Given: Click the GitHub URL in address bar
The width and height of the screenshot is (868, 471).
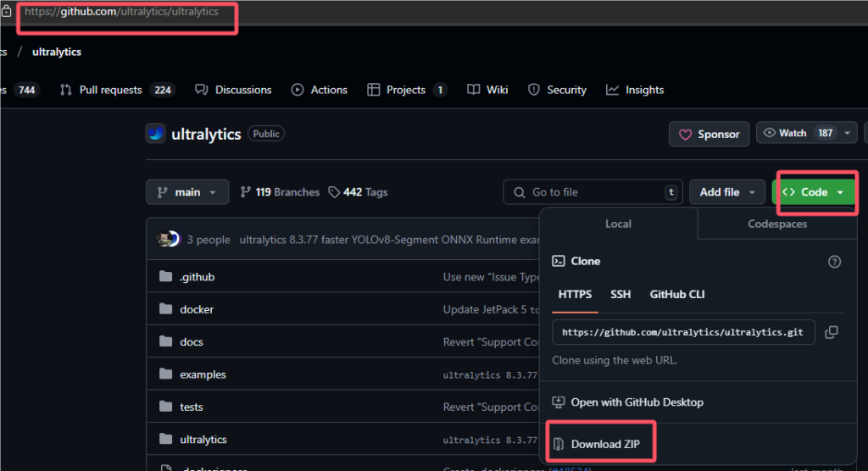Looking at the screenshot, I should tap(122, 12).
